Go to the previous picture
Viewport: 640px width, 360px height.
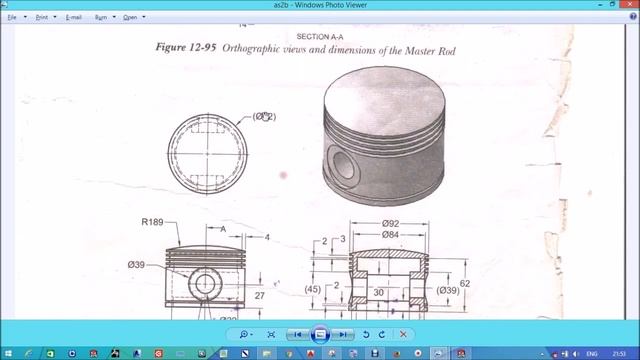tap(298, 334)
